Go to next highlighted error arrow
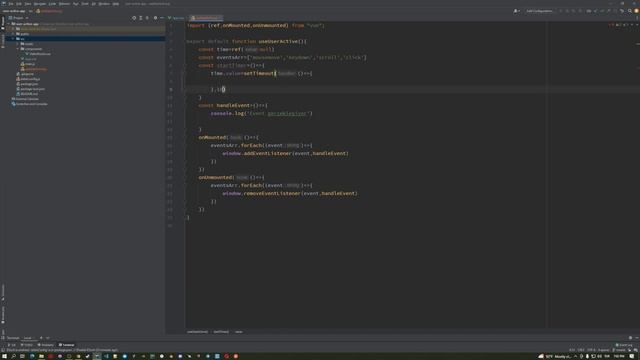 tap(636, 25)
